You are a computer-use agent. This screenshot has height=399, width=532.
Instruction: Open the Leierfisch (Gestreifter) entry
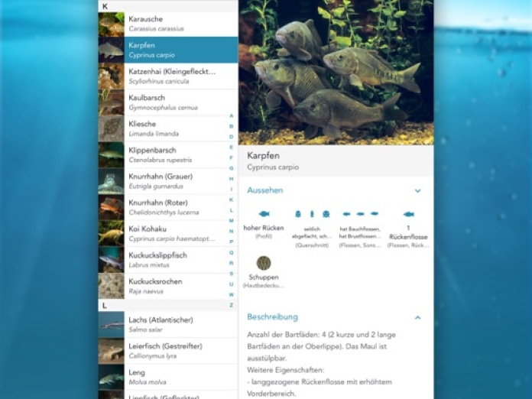click(x=168, y=351)
